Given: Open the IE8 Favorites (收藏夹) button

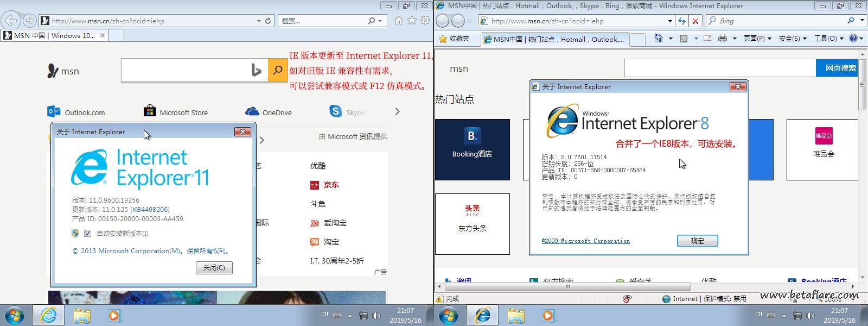Looking at the screenshot, I should 454,39.
